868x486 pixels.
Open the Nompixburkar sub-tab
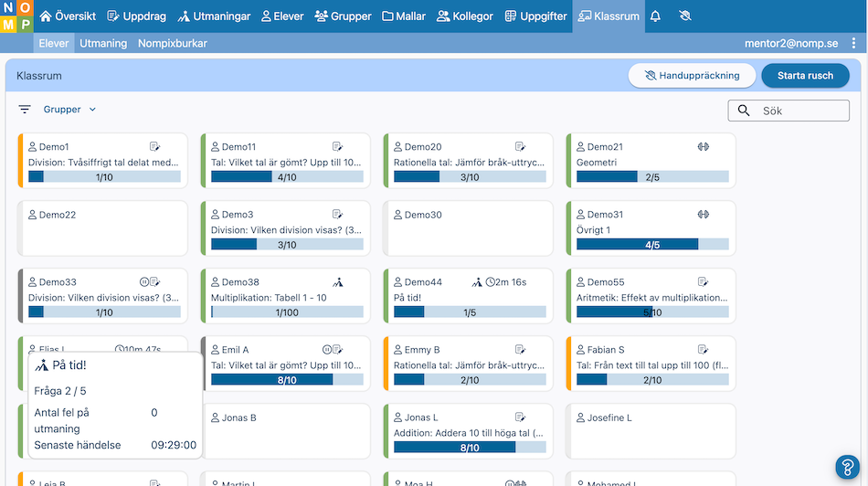(x=172, y=43)
